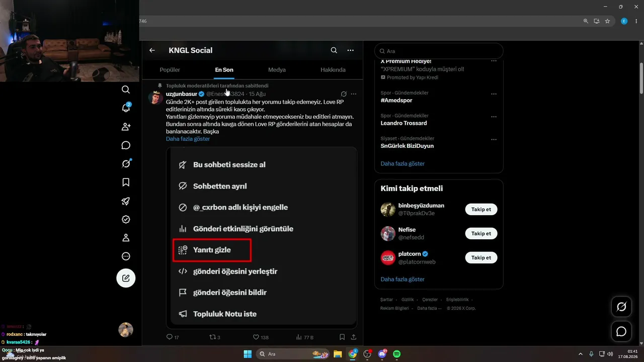Open the Şartlar footer link
The image size is (644, 362).
pos(386,300)
